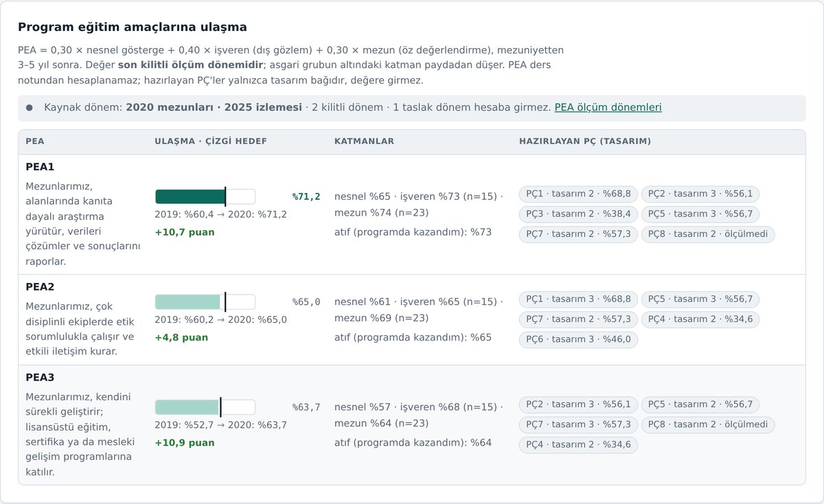Click the "2019: %52,7 → 2020: %63,7" trend text
This screenshot has height=504, width=824.
tap(220, 424)
